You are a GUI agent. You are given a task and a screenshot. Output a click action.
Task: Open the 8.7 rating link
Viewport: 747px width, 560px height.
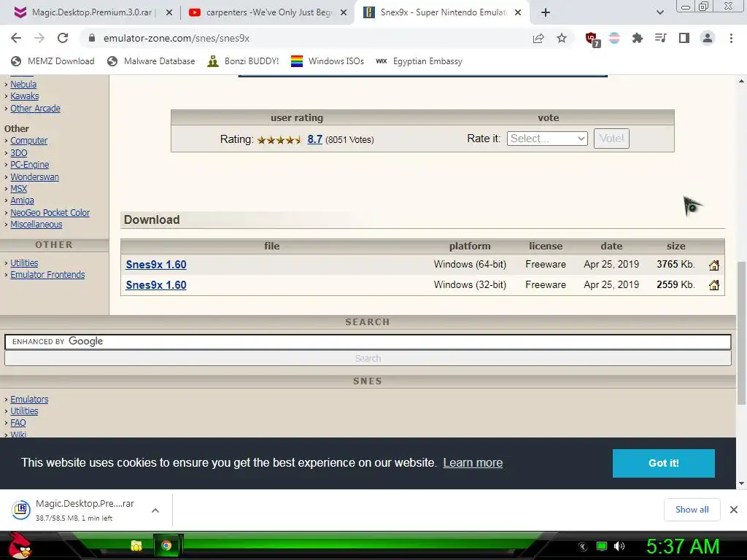(x=314, y=139)
